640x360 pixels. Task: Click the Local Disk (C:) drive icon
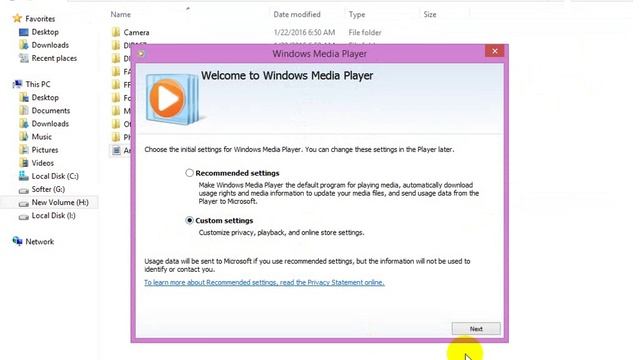click(24, 176)
